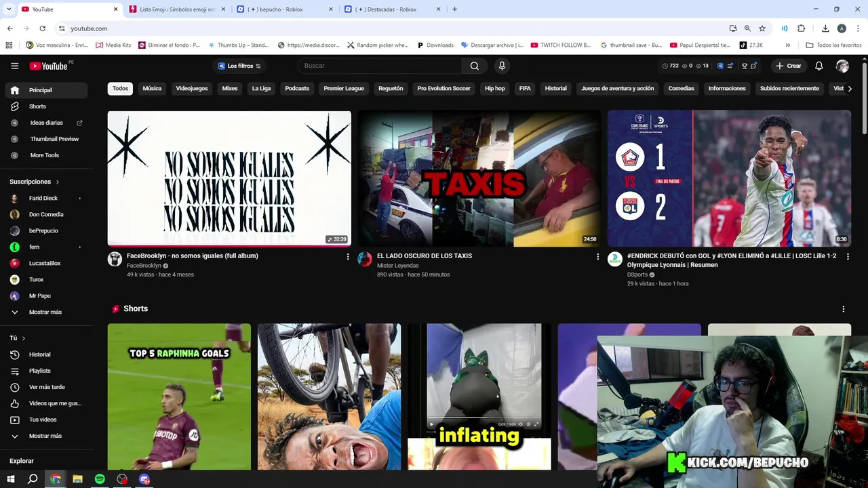The height and width of the screenshot is (488, 868).
Task: Open the YouTube account avatar menu
Action: (842, 66)
